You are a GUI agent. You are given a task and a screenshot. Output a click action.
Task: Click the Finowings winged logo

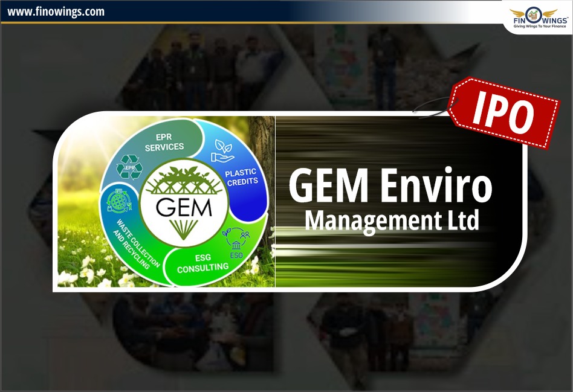pyautogui.click(x=540, y=16)
